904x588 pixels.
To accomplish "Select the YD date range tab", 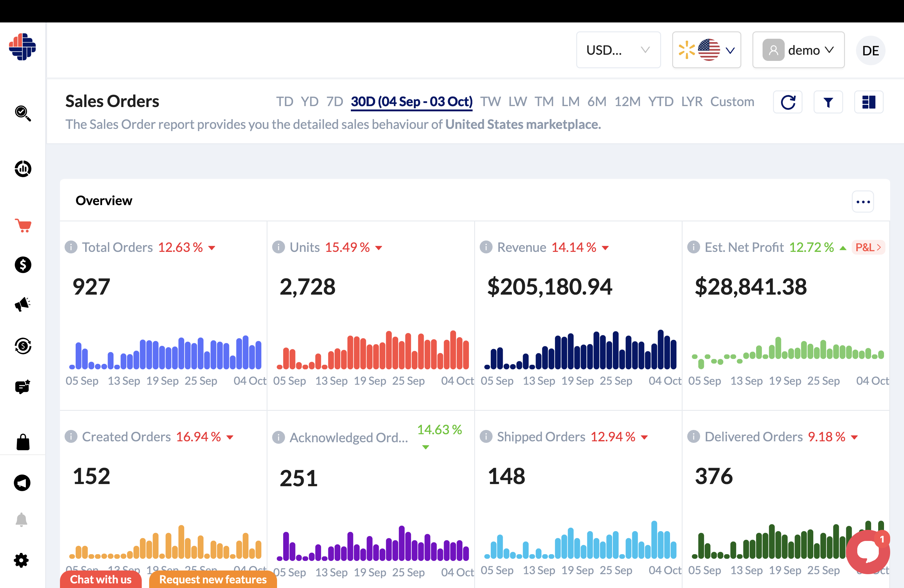I will coord(310,102).
